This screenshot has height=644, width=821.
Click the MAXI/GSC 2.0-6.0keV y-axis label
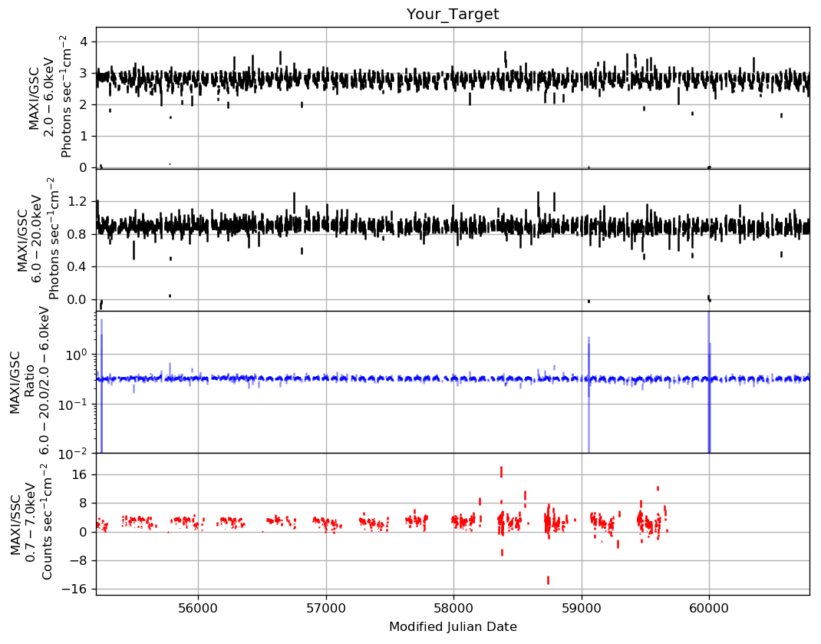pos(49,97)
